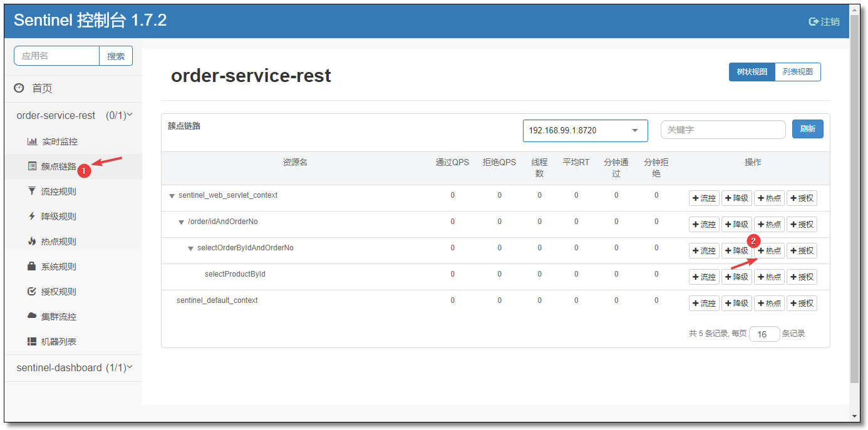Viewport: 868px width, 430px height.
Task: Click the 关键字 keyword input field
Action: (723, 130)
